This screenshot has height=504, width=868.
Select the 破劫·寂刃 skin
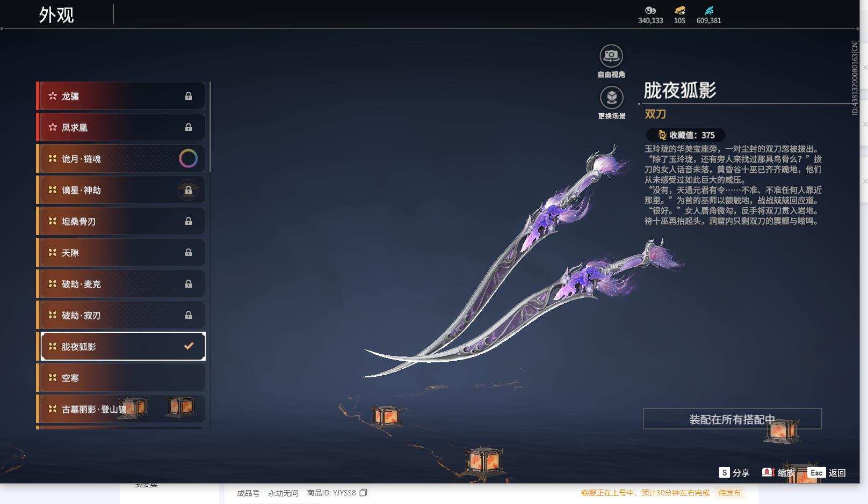coord(121,315)
